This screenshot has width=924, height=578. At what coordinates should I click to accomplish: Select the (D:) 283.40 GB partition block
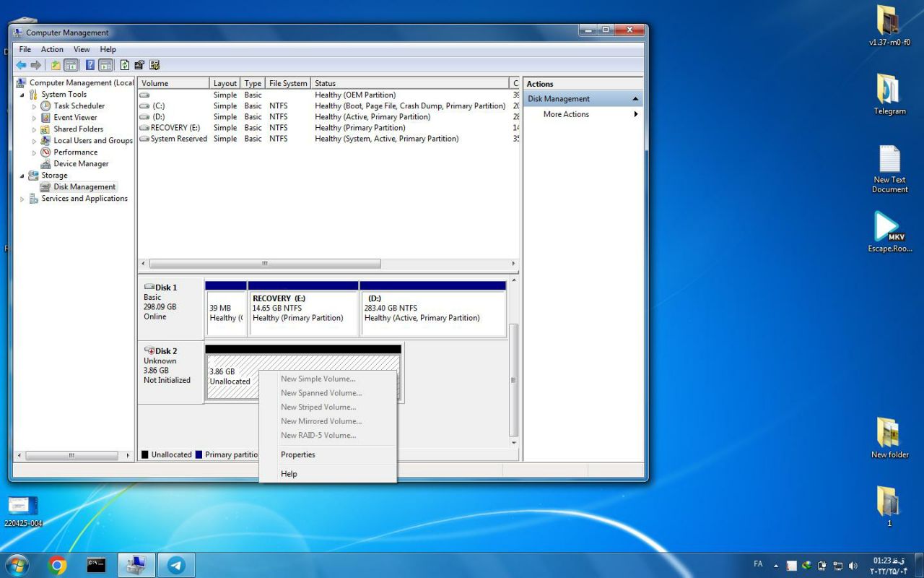432,309
